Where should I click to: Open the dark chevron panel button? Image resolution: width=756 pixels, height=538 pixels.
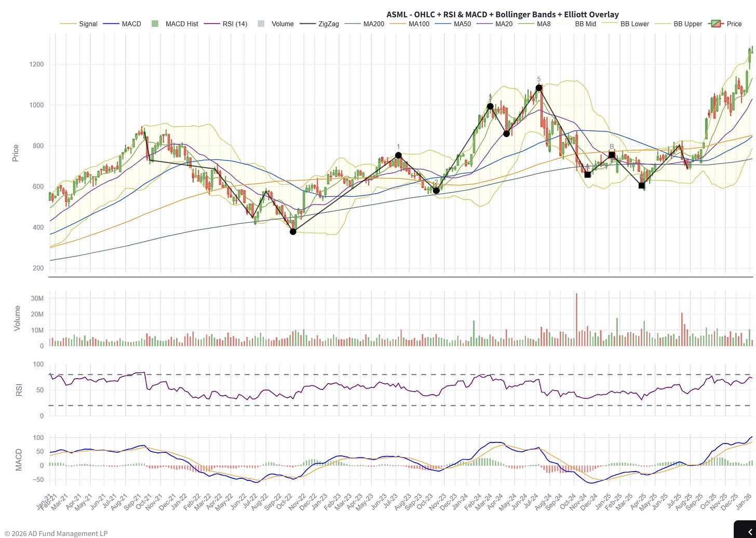click(745, 529)
